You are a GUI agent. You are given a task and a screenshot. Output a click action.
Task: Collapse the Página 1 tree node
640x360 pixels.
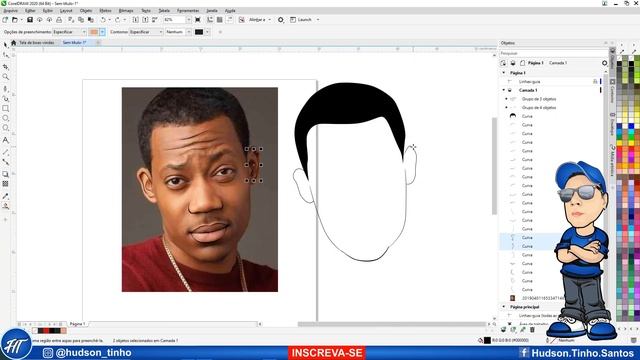(504, 73)
